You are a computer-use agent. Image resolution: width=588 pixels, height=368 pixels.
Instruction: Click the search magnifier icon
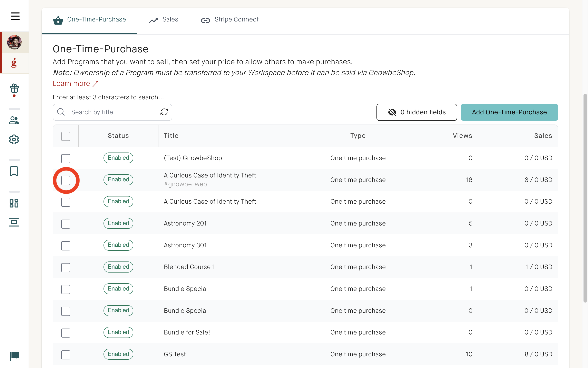[61, 112]
